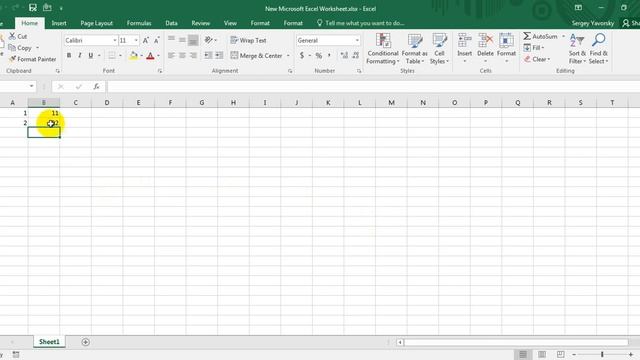The image size is (640, 360).
Task: Expand the AutoSum dropdown arrow
Action: pos(563,36)
